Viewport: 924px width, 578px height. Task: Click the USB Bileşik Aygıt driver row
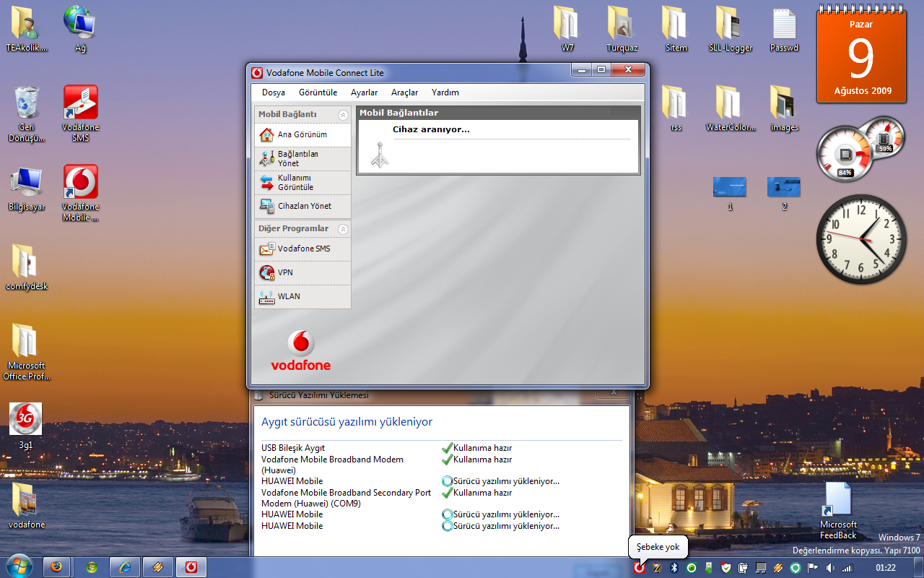point(442,448)
